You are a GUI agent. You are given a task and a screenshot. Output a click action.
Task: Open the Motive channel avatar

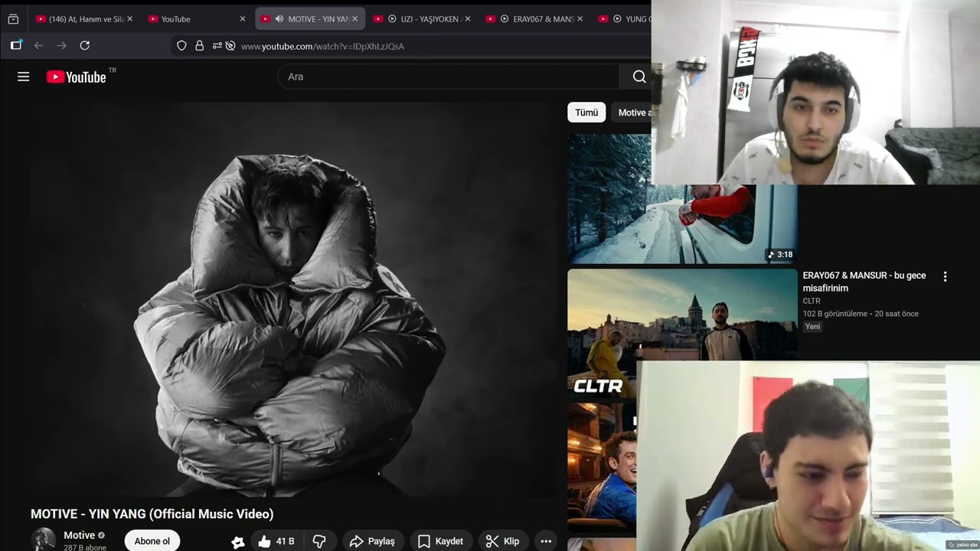43,540
